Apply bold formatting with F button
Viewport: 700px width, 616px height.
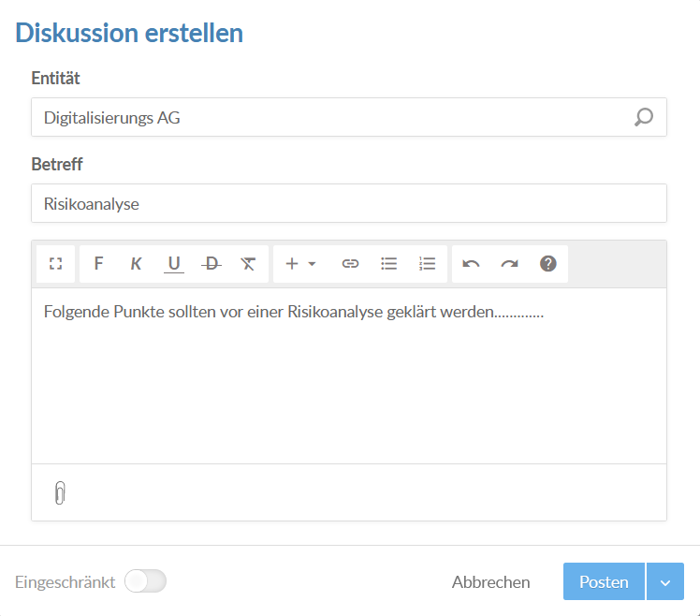(x=98, y=264)
